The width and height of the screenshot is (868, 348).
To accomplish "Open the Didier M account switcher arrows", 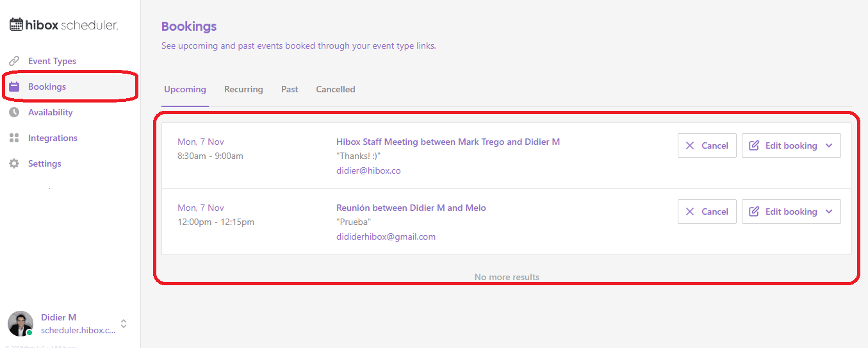I will [124, 324].
